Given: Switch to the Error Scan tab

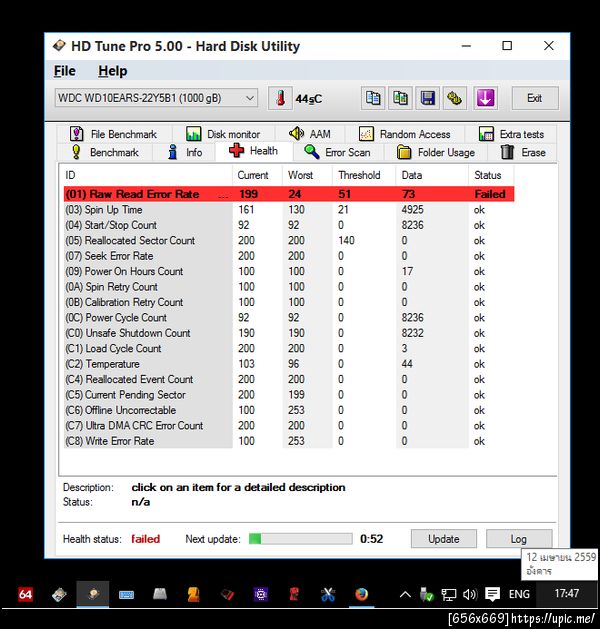Looking at the screenshot, I should pyautogui.click(x=338, y=152).
